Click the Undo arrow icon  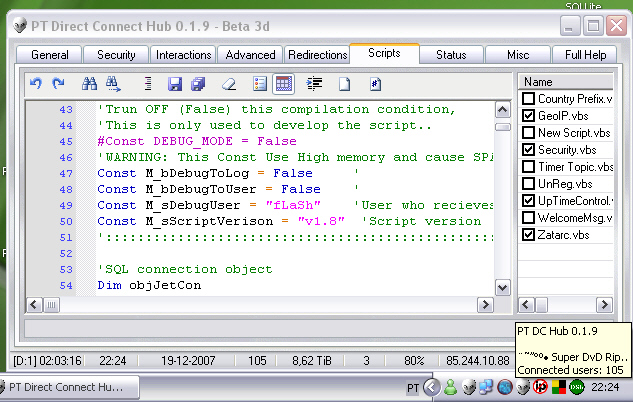click(37, 84)
